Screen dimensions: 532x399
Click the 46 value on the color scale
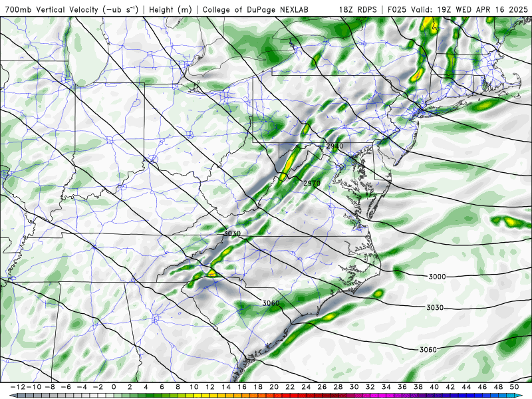[483, 387]
